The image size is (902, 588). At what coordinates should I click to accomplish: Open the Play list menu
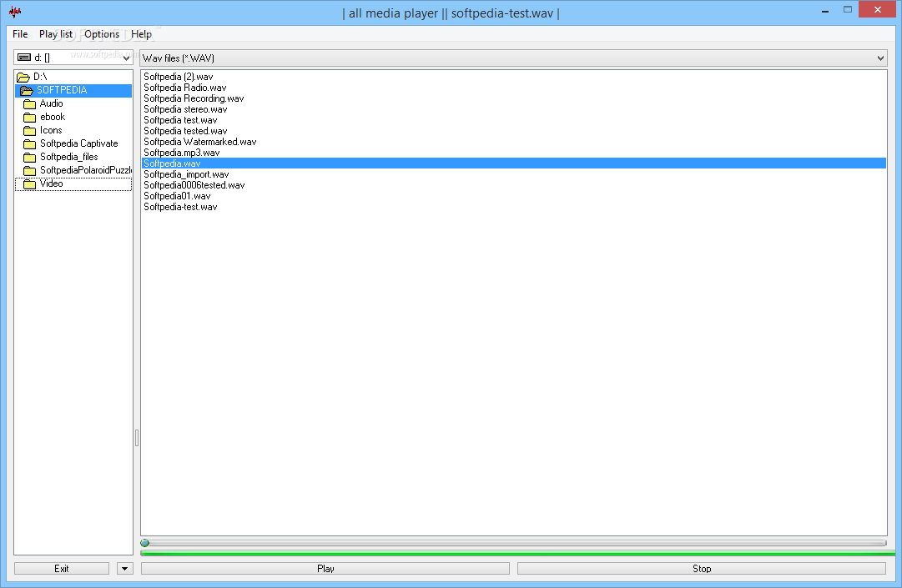click(56, 34)
